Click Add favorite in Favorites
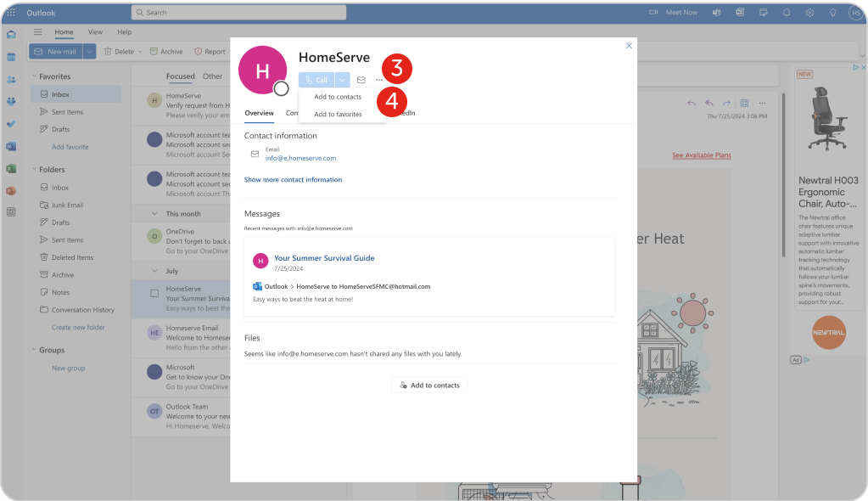Image resolution: width=868 pixels, height=501 pixels. [70, 147]
